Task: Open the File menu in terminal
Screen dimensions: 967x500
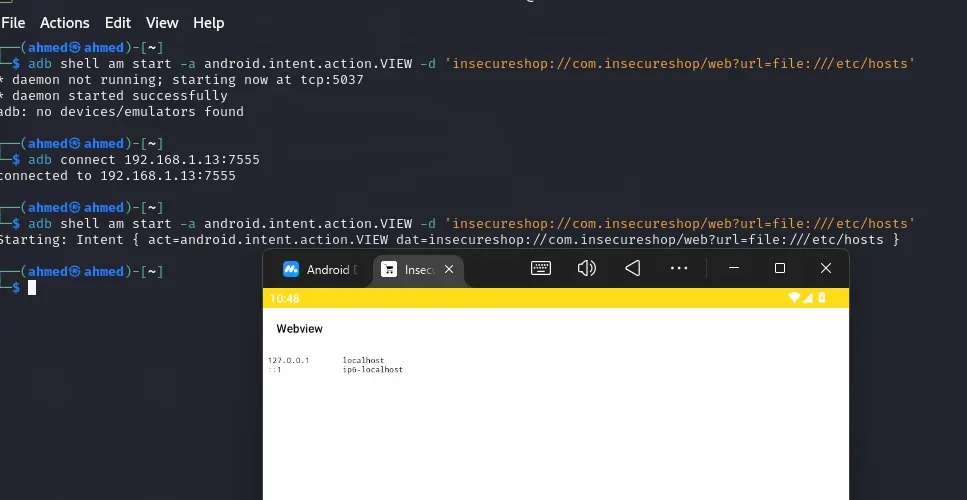Action: point(13,23)
